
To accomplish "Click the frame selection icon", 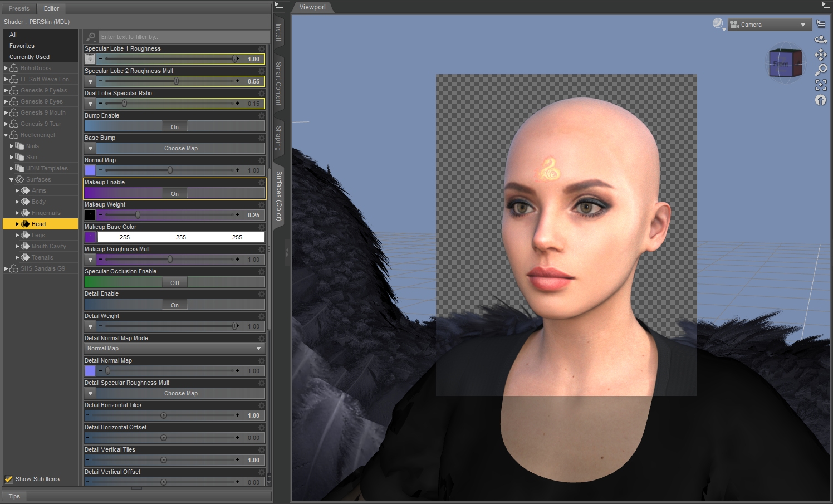I will coord(821,85).
